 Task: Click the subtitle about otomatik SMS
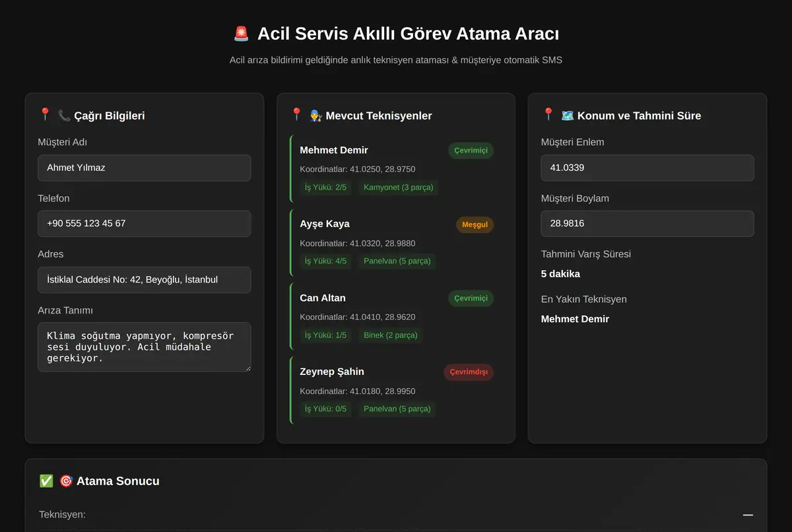396,60
